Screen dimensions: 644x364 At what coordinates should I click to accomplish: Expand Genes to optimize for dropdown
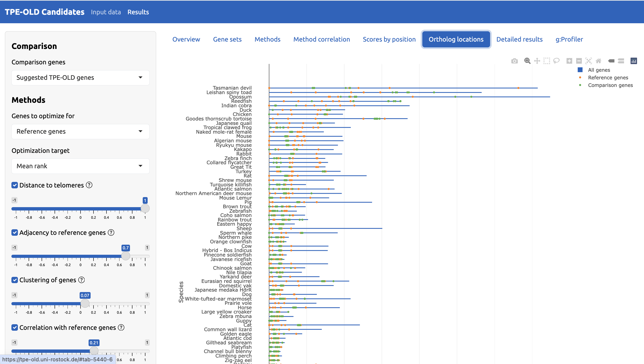tap(80, 131)
